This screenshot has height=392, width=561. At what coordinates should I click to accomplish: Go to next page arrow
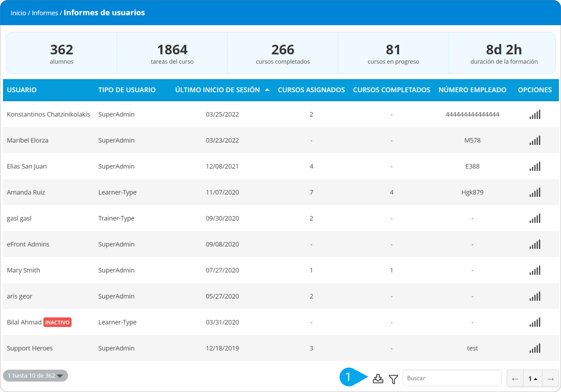pyautogui.click(x=550, y=379)
